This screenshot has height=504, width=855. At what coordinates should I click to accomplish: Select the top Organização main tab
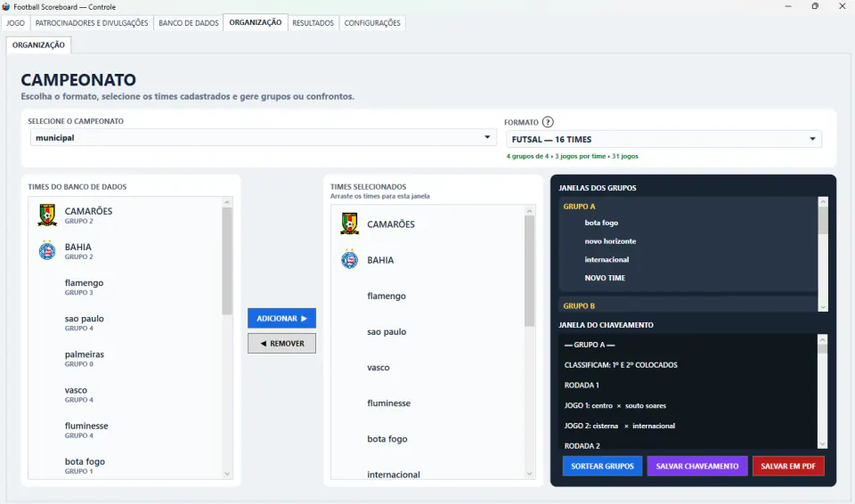click(x=256, y=22)
